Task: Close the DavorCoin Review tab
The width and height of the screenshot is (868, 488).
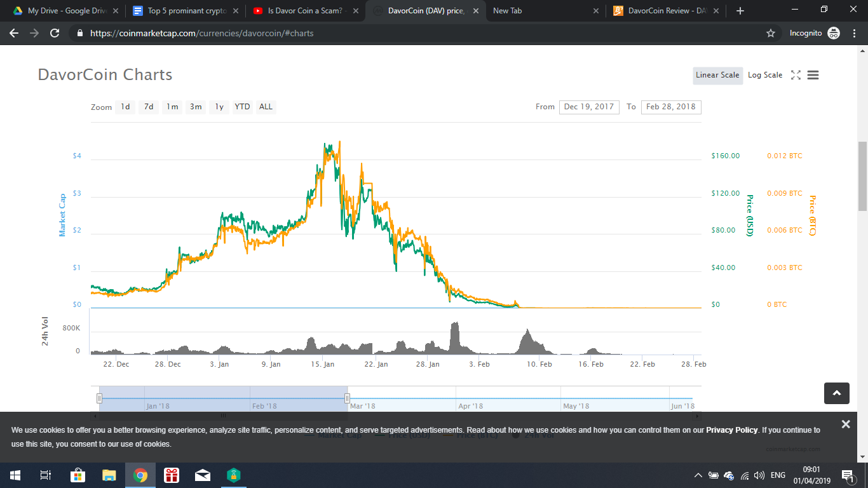Action: click(716, 11)
